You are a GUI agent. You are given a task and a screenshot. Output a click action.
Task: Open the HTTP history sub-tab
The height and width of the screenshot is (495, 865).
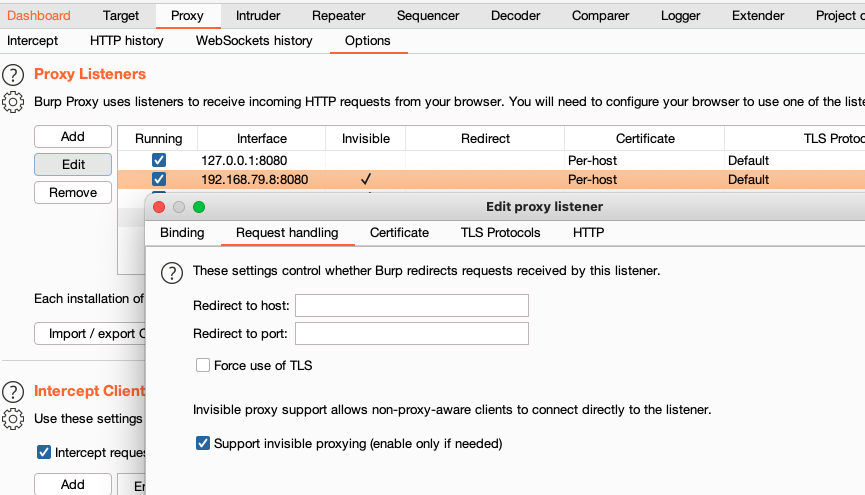127,41
